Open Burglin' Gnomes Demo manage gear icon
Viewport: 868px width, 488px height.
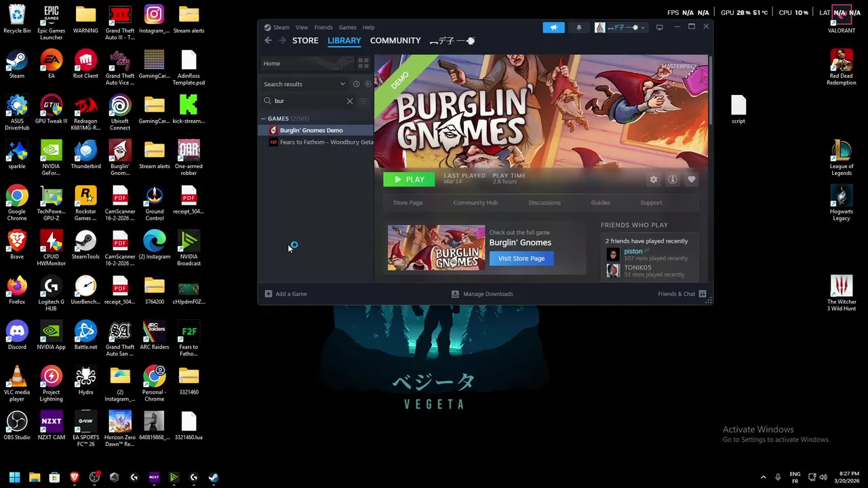(x=654, y=180)
